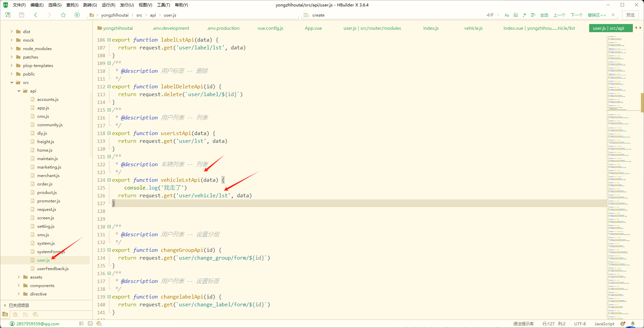
Task: Expand the dist folder
Action: pos(12,31)
